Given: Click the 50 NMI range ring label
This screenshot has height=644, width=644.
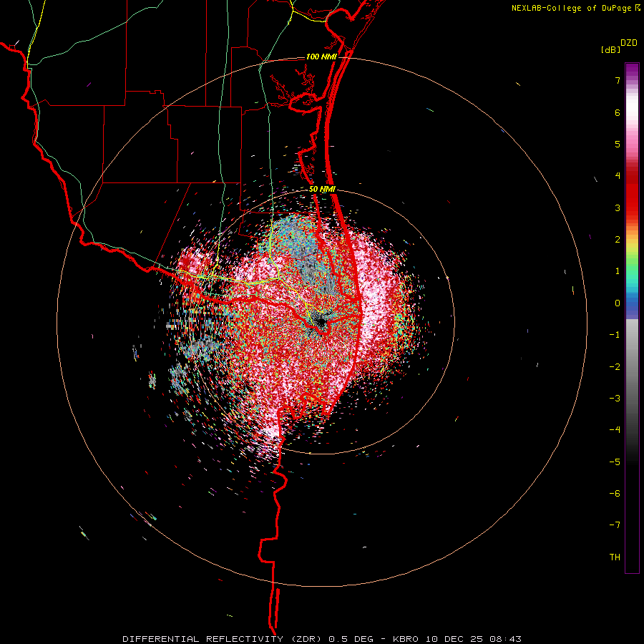Looking at the screenshot, I should click(x=323, y=190).
